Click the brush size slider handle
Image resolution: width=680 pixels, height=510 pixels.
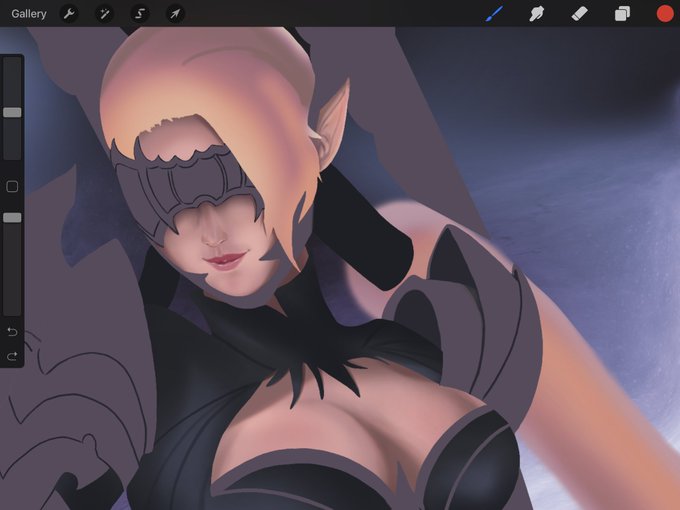click(12, 112)
